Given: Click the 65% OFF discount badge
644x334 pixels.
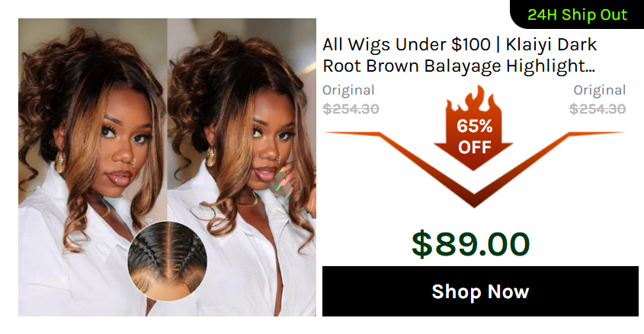Looking at the screenshot, I should (474, 136).
